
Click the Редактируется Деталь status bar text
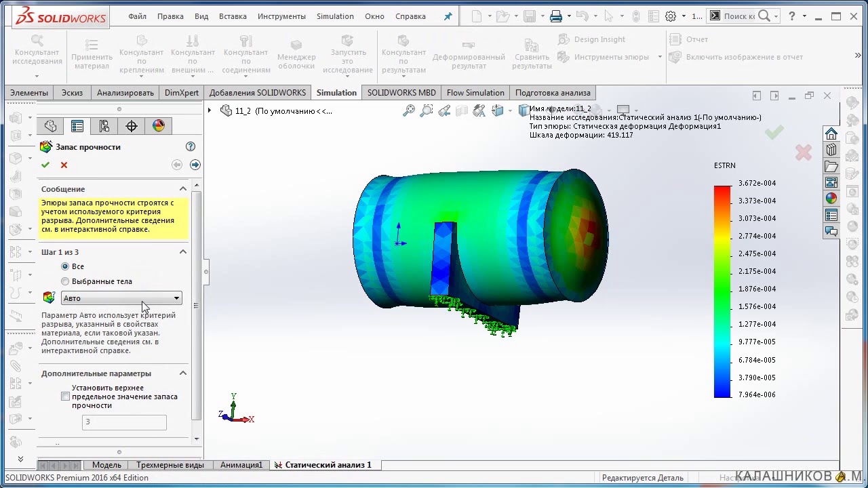643,478
